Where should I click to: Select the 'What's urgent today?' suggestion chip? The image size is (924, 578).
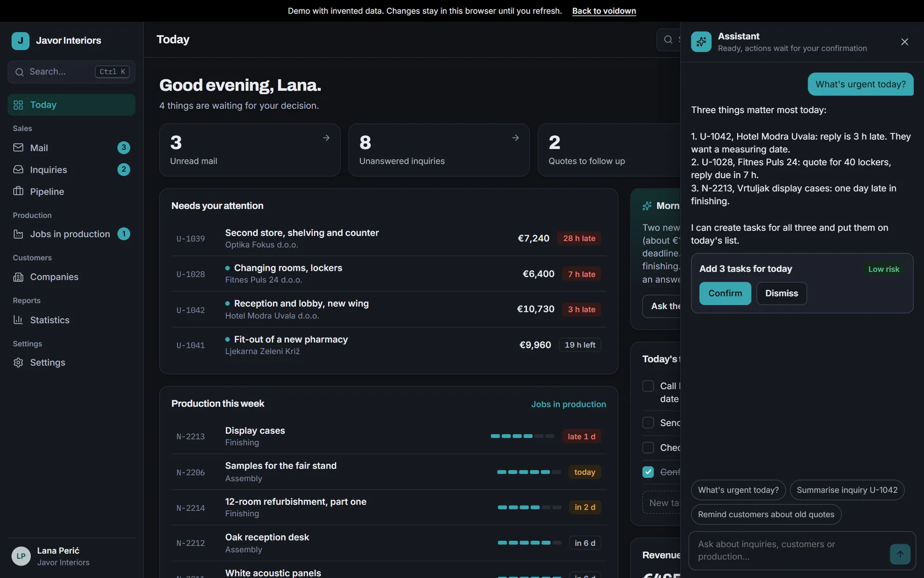click(738, 490)
